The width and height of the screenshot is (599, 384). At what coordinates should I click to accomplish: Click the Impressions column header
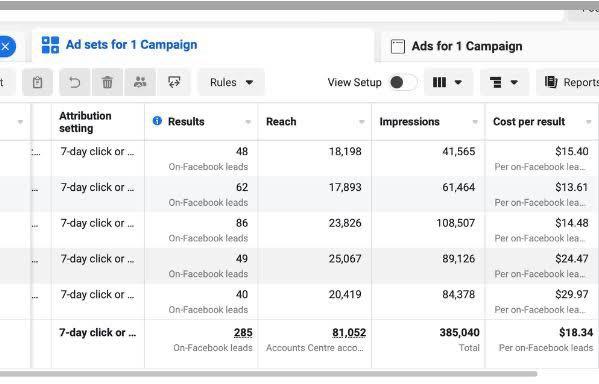click(x=410, y=122)
